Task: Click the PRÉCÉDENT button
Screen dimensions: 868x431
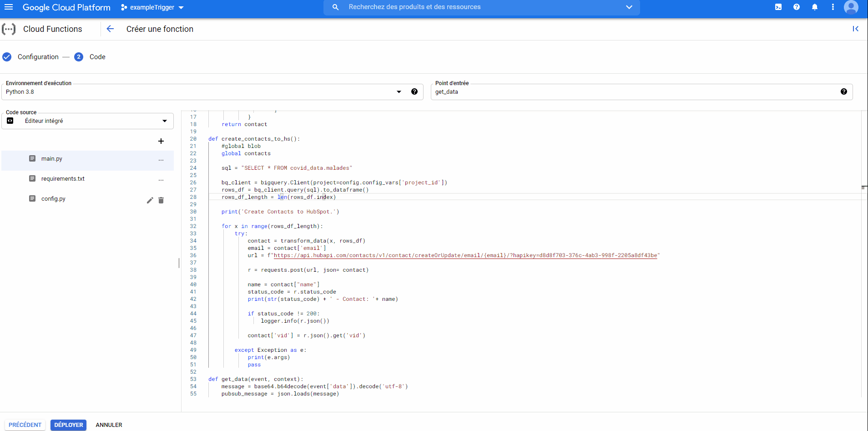Action: [x=25, y=425]
